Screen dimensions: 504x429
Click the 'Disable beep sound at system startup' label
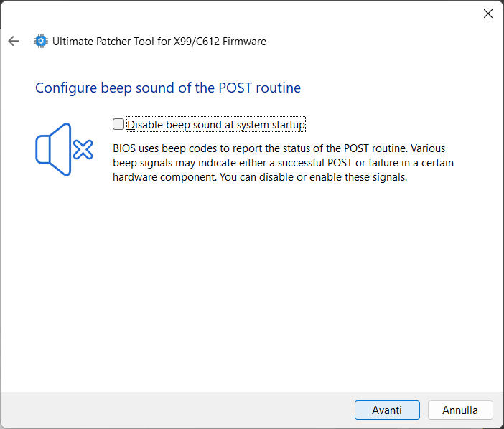pyautogui.click(x=216, y=125)
